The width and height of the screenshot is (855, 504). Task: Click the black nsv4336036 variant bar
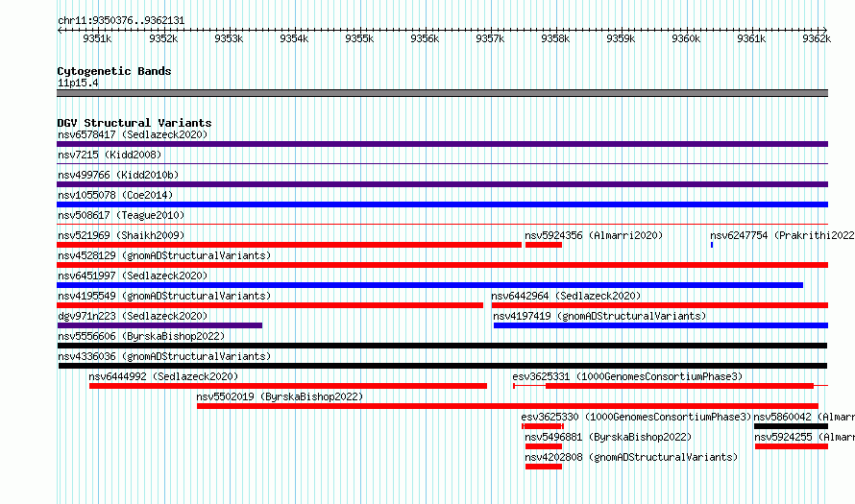point(443,366)
